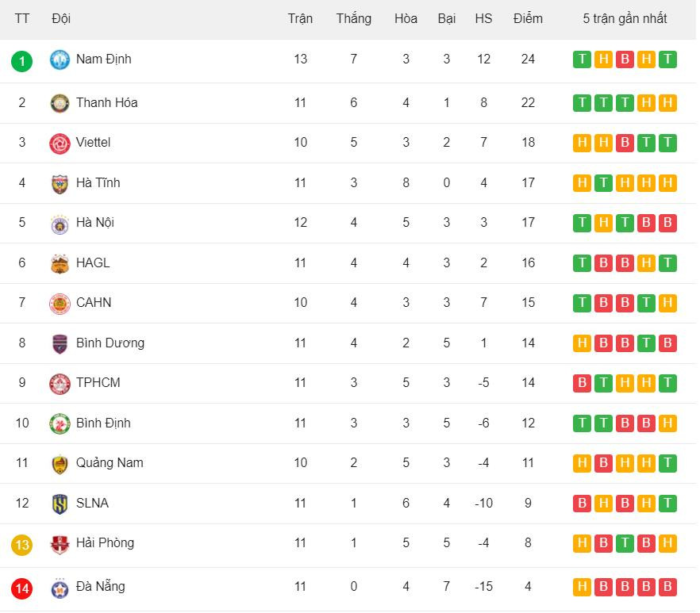The image size is (700, 613).
Task: Open the TPHCM team page
Action: tap(98, 382)
